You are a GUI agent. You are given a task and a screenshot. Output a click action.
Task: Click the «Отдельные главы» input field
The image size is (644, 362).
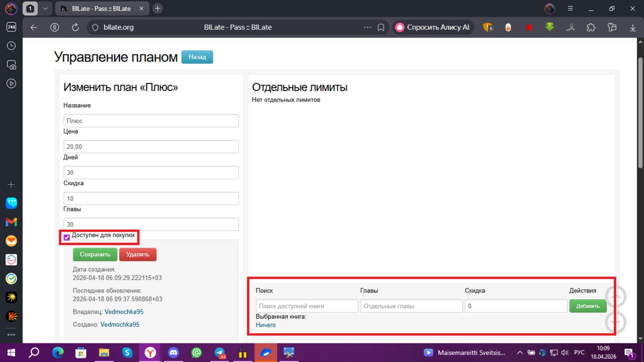pos(411,306)
